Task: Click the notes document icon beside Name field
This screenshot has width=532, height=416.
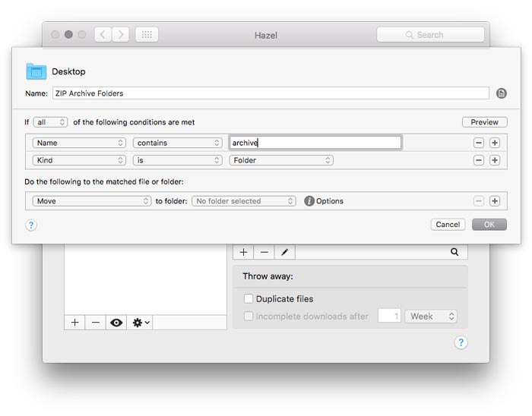Action: [x=502, y=93]
